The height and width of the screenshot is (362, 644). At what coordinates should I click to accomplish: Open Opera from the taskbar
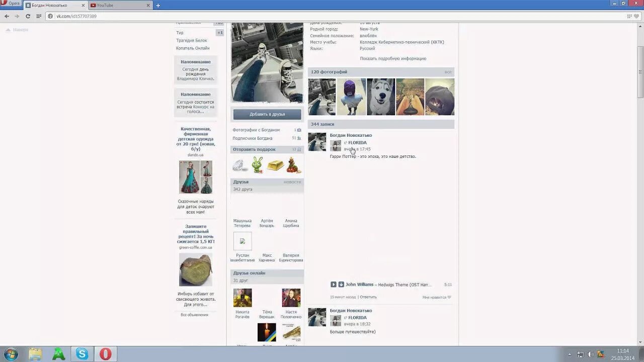coord(106,354)
